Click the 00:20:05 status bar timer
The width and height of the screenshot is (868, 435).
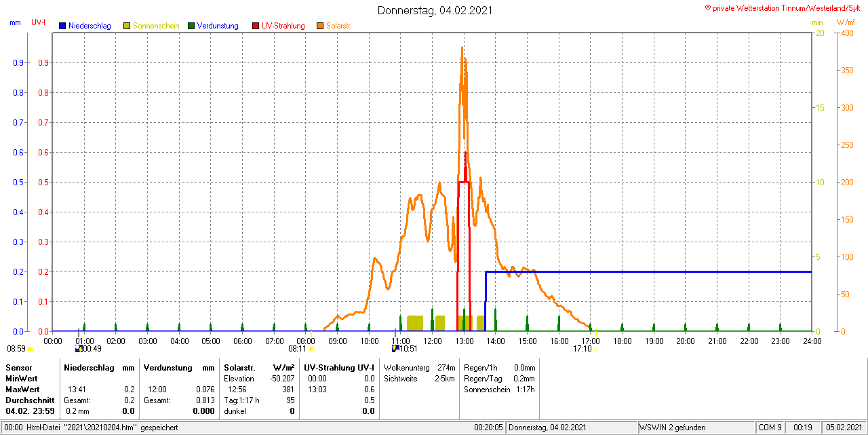click(x=488, y=428)
